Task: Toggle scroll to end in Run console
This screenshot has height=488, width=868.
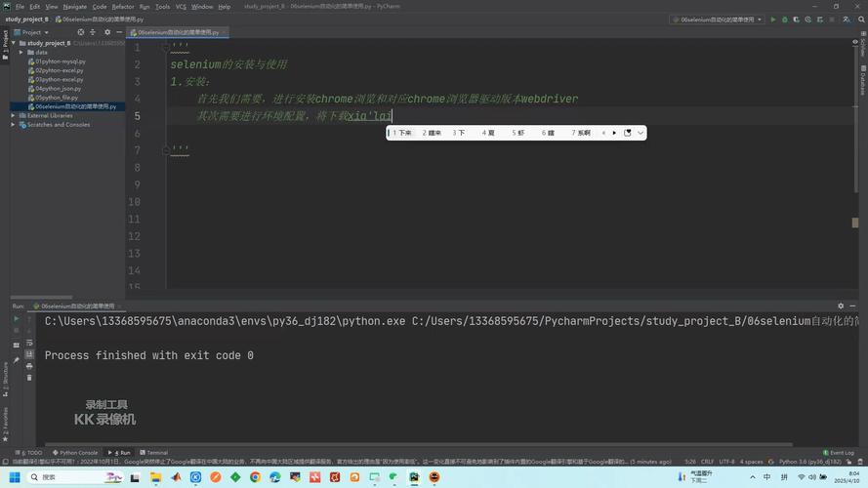Action: pyautogui.click(x=29, y=354)
